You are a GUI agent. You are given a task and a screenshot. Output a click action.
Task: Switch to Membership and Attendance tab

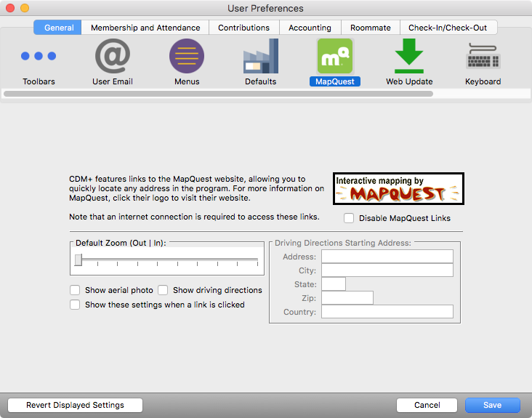[x=145, y=28]
